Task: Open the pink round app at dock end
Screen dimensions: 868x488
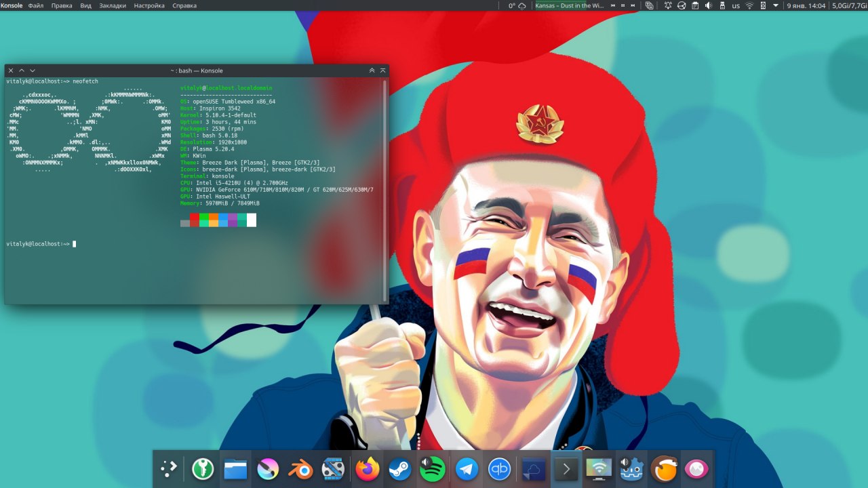Action: pos(697,469)
